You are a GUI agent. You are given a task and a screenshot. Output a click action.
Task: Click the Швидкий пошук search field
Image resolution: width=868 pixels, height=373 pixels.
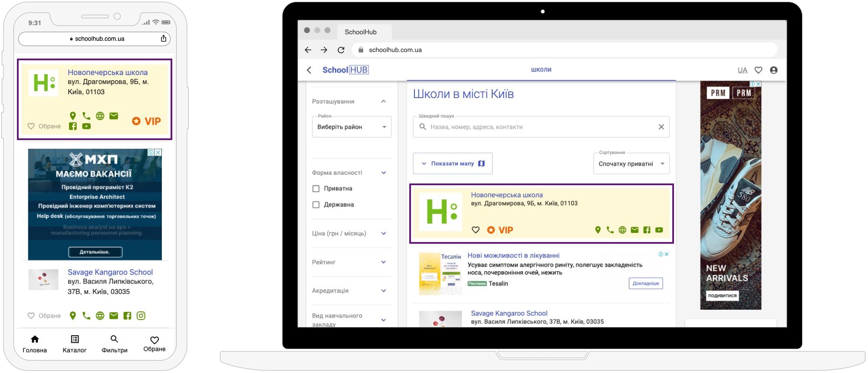540,127
